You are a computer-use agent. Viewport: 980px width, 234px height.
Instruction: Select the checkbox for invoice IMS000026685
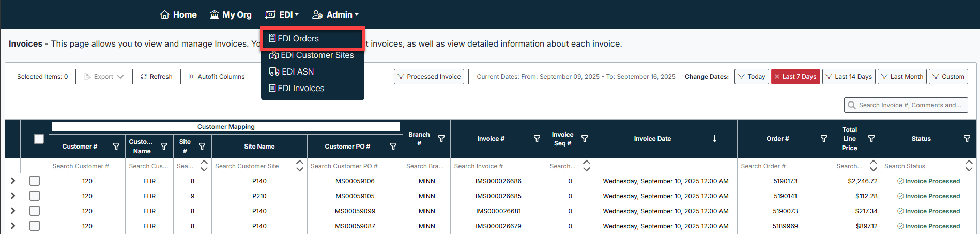35,196
